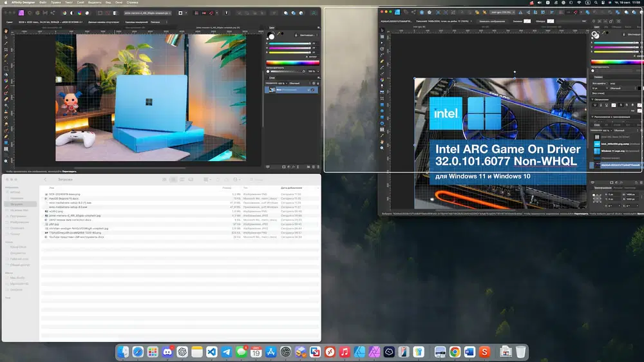Select the Rectangular Marquee tool in left Affinity window
This screenshot has width=644, height=362.
click(x=6, y=68)
